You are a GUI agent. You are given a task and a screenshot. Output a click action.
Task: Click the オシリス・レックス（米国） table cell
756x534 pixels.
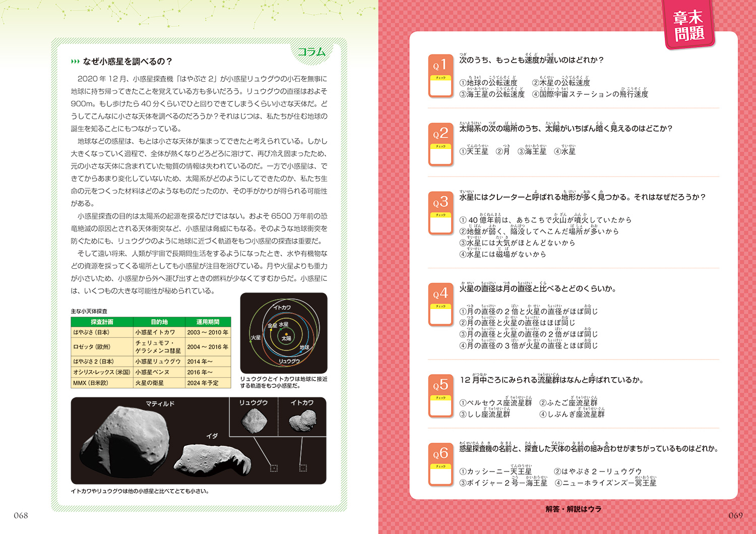tap(102, 372)
